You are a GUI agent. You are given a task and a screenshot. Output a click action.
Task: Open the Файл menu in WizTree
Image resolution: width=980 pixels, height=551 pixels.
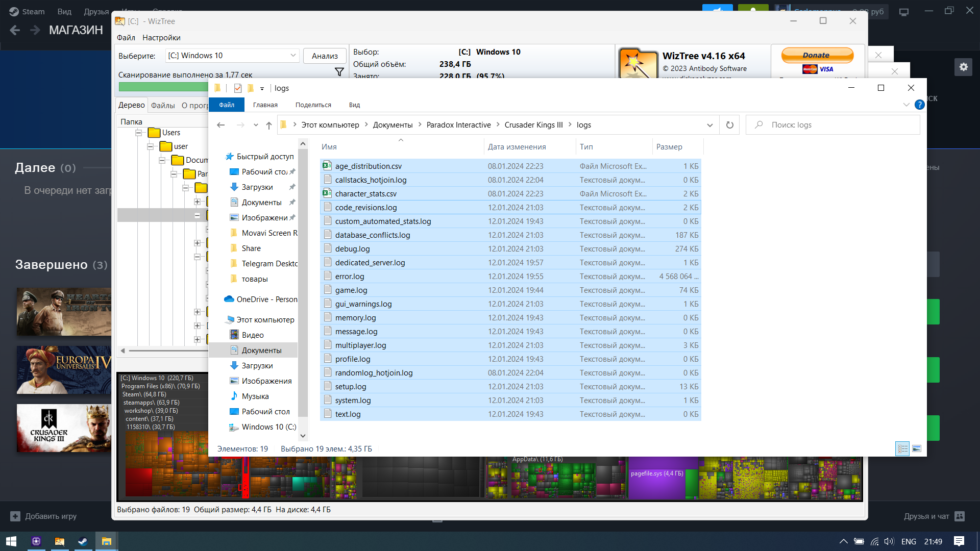coord(126,38)
